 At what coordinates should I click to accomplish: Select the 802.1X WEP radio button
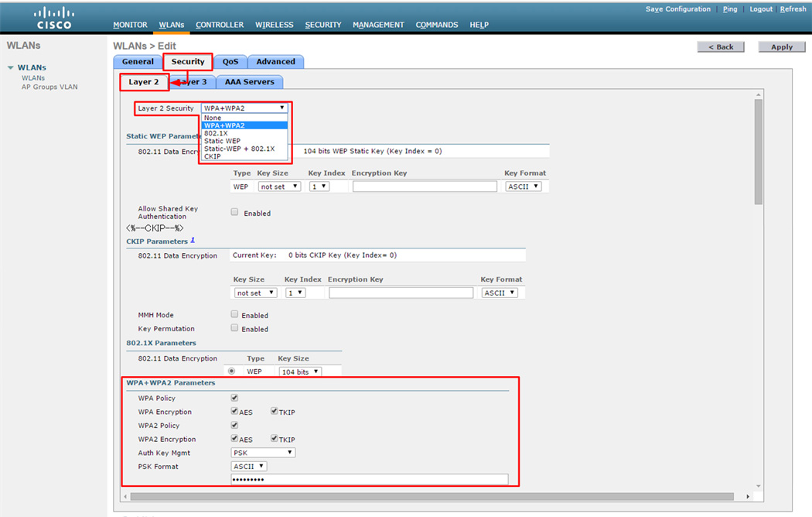pyautogui.click(x=232, y=371)
